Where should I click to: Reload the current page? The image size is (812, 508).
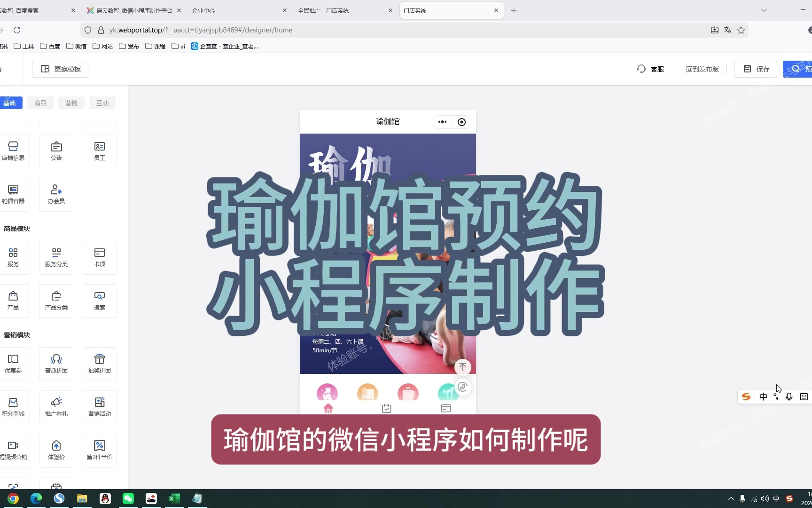pyautogui.click(x=17, y=30)
